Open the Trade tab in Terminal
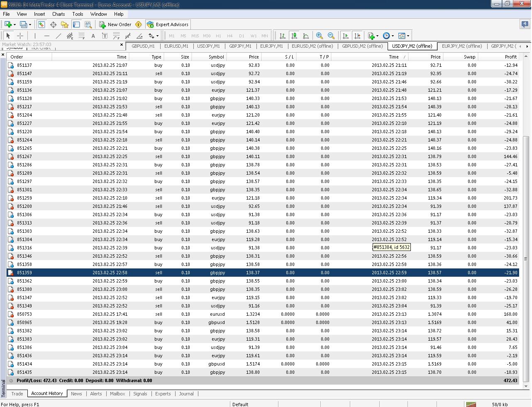Image resolution: width=532 pixels, height=407 pixels. (x=17, y=394)
